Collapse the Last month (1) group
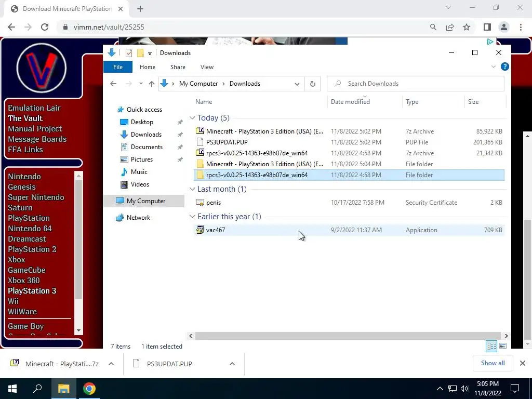 pyautogui.click(x=192, y=189)
